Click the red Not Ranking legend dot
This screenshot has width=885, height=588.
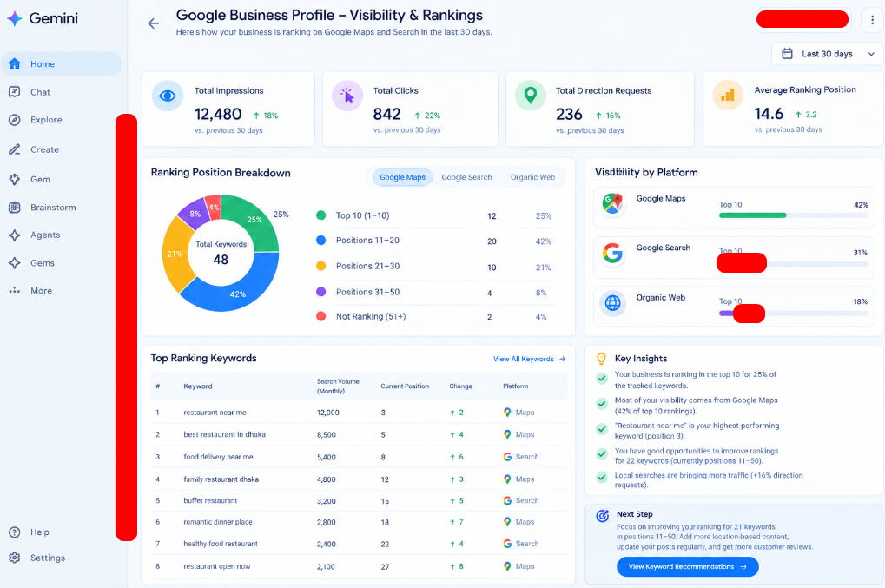(x=321, y=316)
